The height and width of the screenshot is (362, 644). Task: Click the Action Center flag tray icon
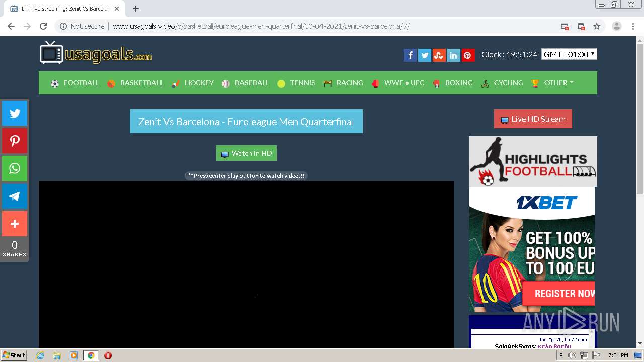pos(596,355)
